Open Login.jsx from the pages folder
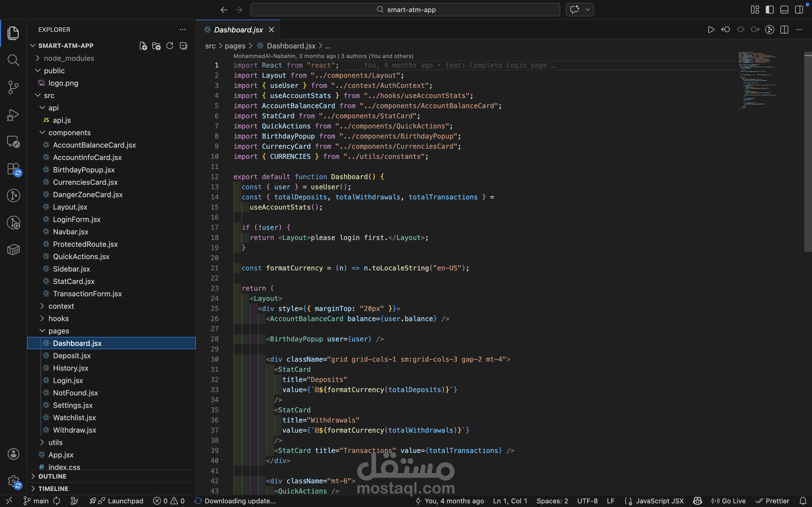 click(68, 380)
